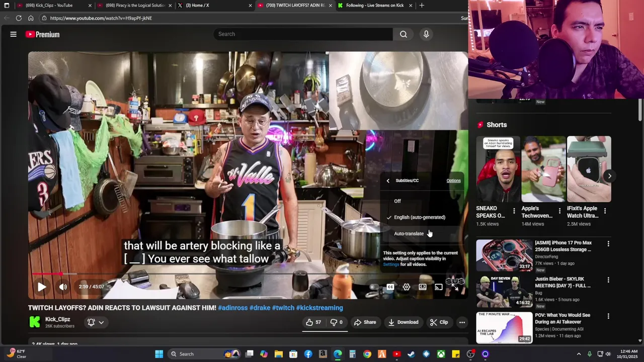Download the video

pyautogui.click(x=404, y=322)
